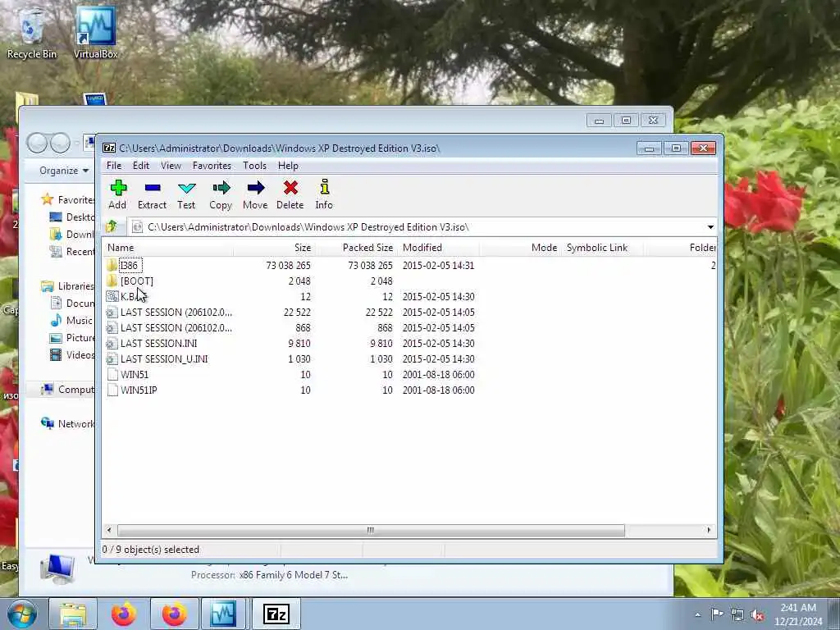840x630 pixels.
Task: Sort by Packed Size column header
Action: (357, 248)
